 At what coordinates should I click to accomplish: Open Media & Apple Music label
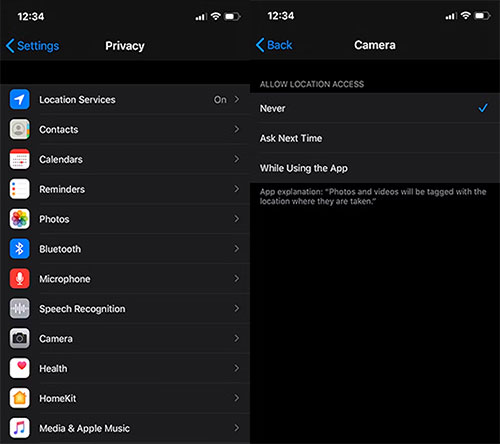pos(85,428)
